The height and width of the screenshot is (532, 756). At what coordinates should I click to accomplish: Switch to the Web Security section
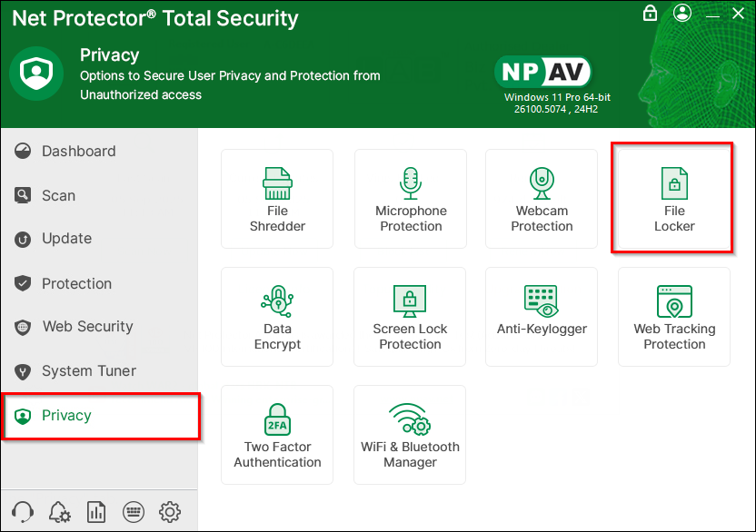87,327
